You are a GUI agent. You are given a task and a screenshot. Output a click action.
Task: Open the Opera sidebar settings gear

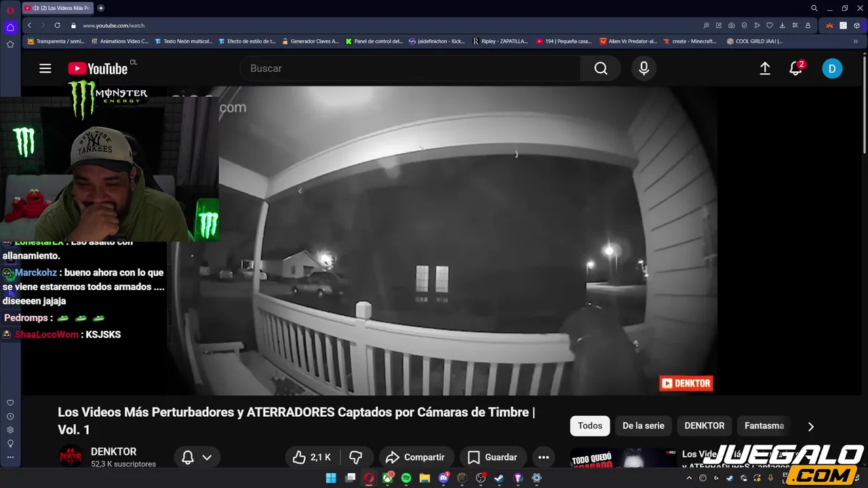10,430
